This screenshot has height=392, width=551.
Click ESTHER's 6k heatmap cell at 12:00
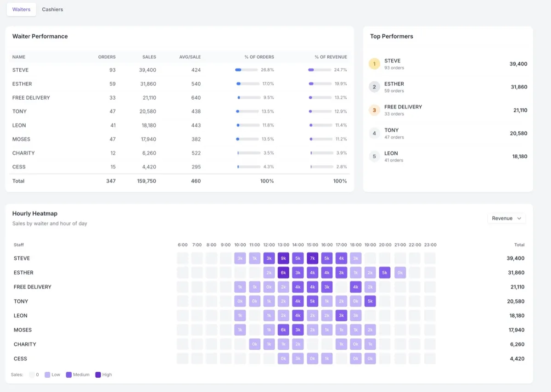[x=283, y=272]
